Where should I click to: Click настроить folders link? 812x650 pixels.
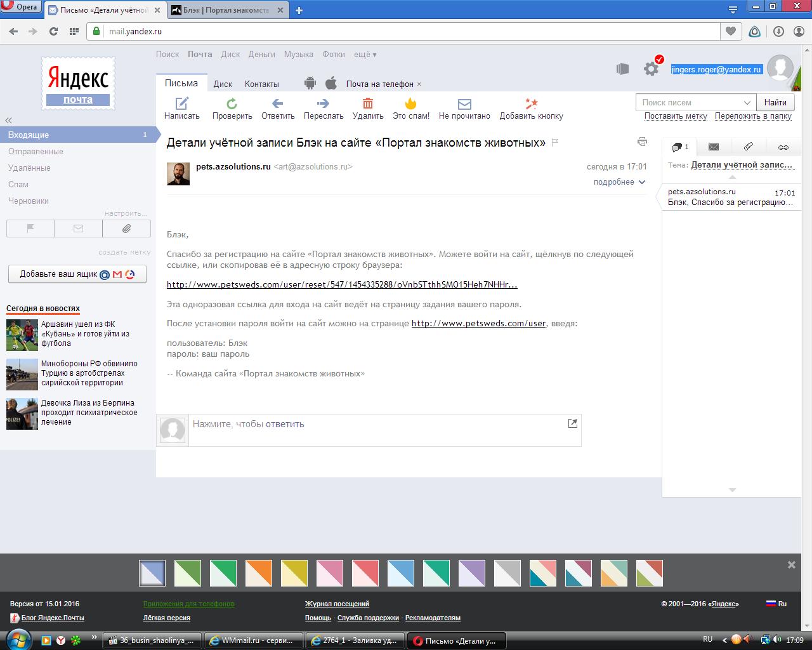click(x=126, y=213)
